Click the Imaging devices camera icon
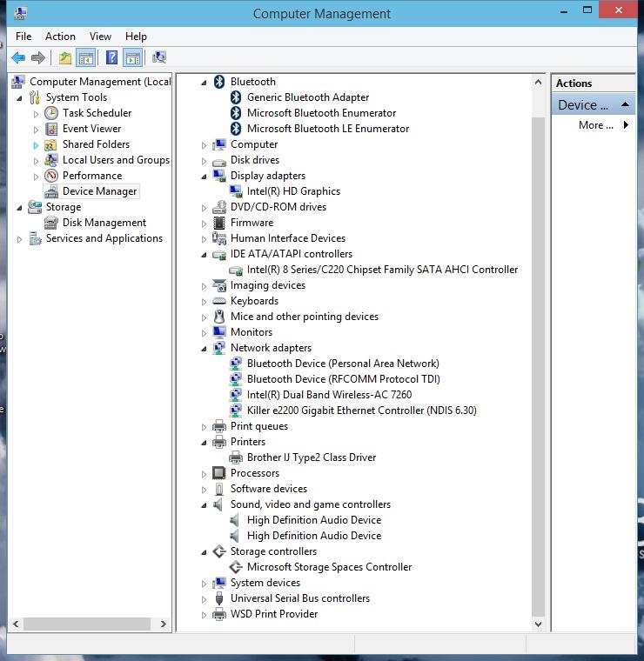Viewport: 644px width, 661px height. pos(219,285)
